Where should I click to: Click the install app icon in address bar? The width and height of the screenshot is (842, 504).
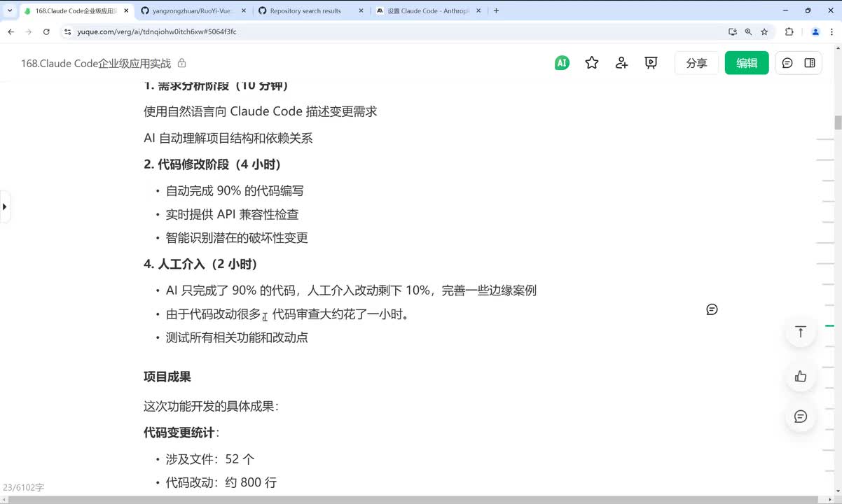pyautogui.click(x=733, y=31)
